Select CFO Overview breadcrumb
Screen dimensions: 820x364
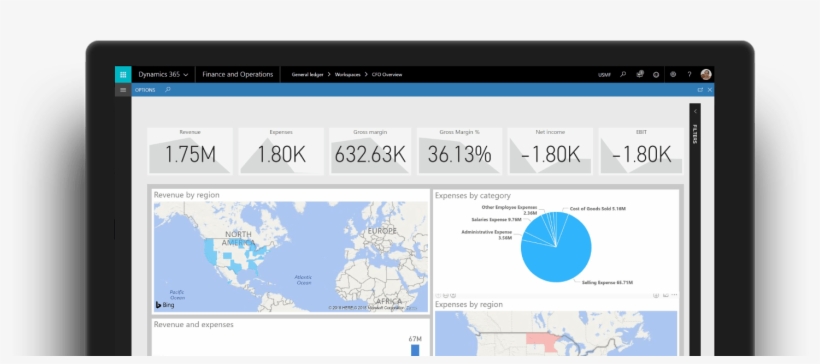click(x=387, y=75)
